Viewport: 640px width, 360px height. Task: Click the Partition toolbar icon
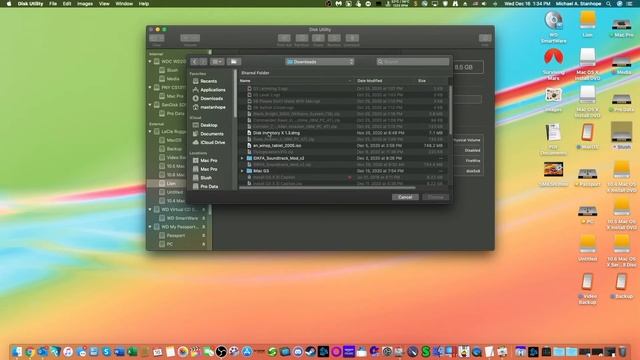302,38
